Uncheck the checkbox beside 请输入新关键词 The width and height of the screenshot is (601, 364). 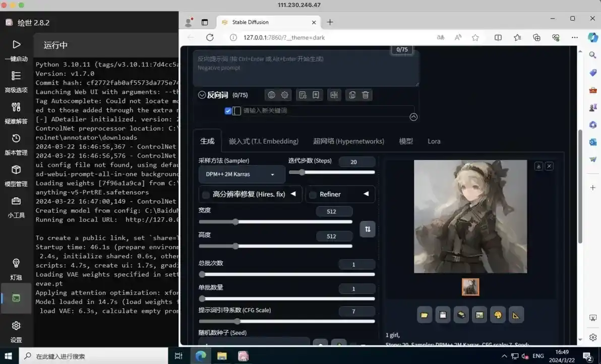(x=228, y=111)
